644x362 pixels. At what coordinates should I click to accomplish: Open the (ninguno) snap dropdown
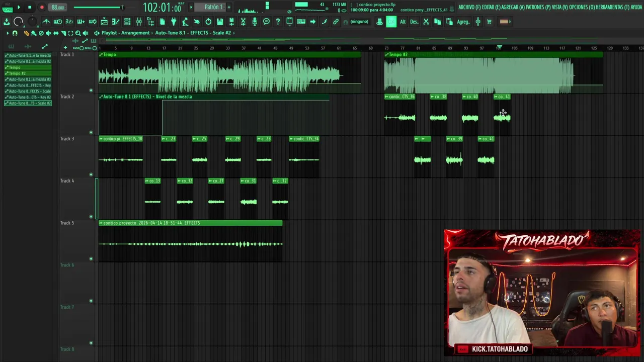[359, 22]
